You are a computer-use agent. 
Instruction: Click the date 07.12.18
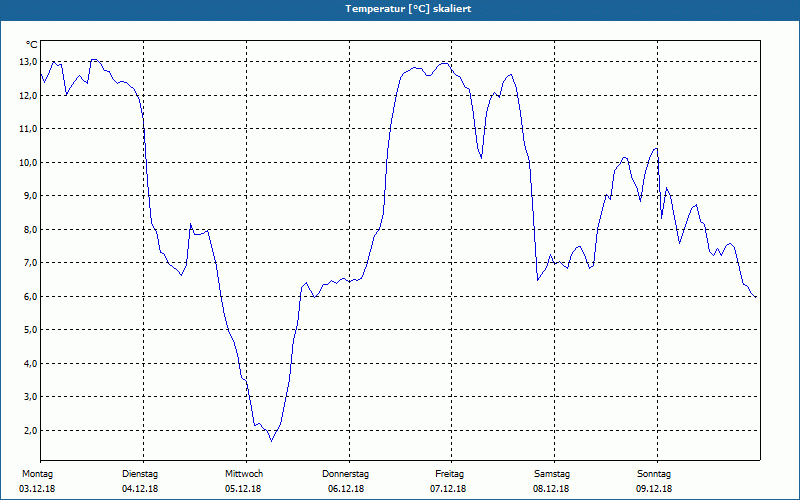(448, 489)
